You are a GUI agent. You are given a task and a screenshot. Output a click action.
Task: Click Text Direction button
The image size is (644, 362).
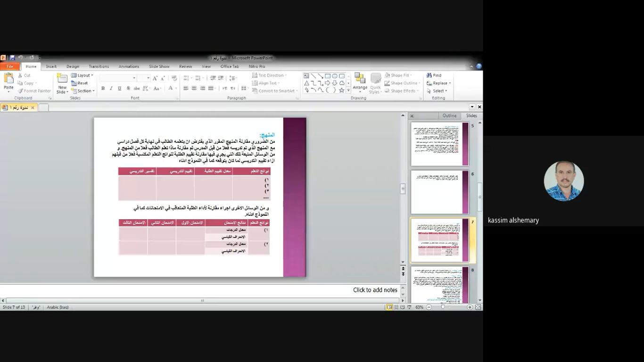click(269, 75)
